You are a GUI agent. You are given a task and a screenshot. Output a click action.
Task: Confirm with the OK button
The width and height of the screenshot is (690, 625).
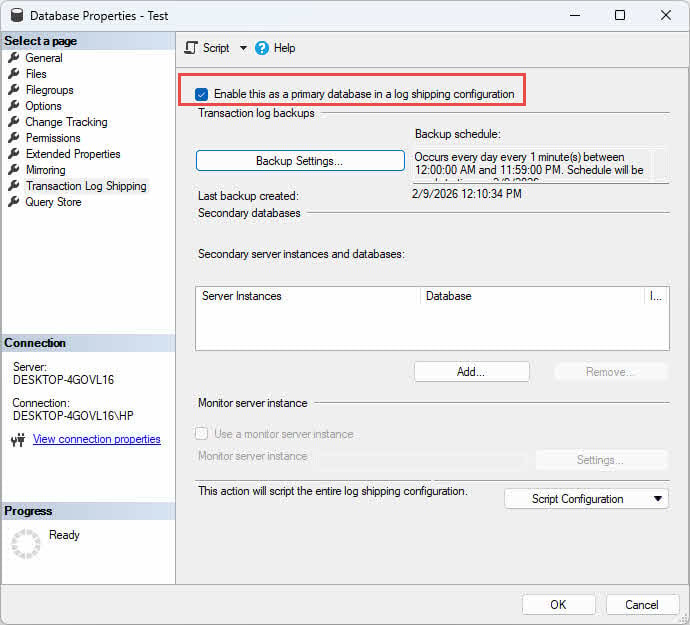(x=558, y=605)
